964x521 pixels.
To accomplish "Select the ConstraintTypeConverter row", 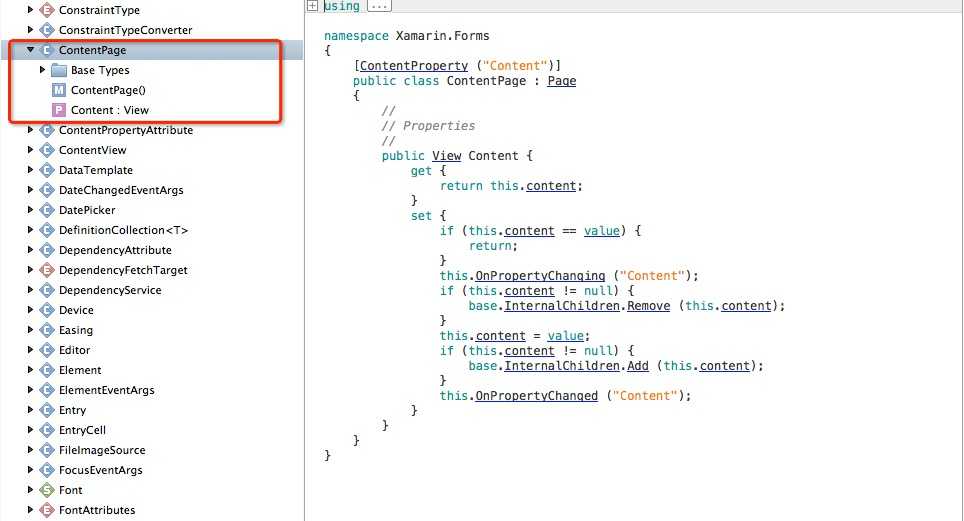I will pos(125,30).
